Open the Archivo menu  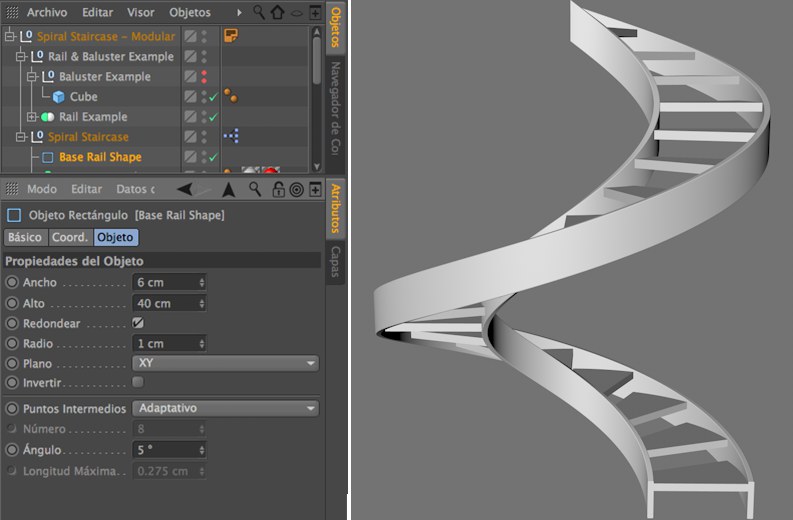tap(47, 13)
